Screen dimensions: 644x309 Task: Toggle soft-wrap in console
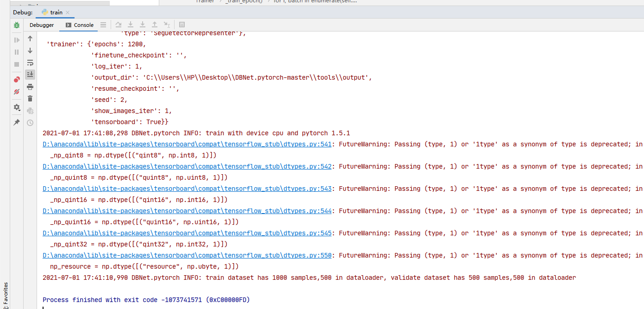[30, 63]
